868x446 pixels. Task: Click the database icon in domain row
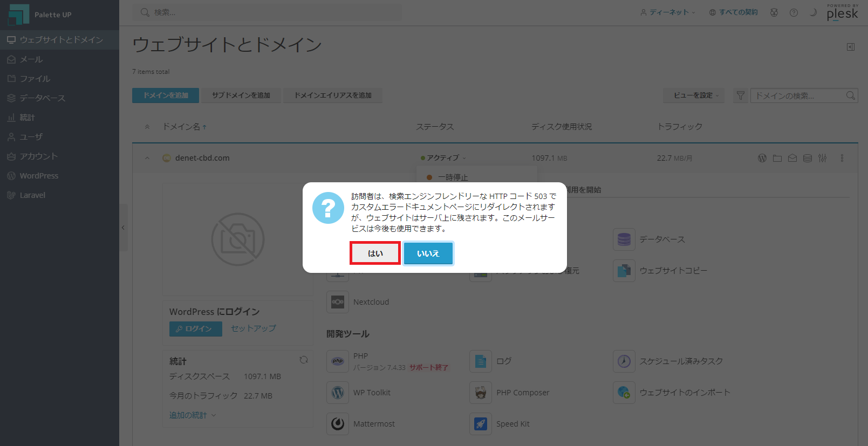point(808,158)
